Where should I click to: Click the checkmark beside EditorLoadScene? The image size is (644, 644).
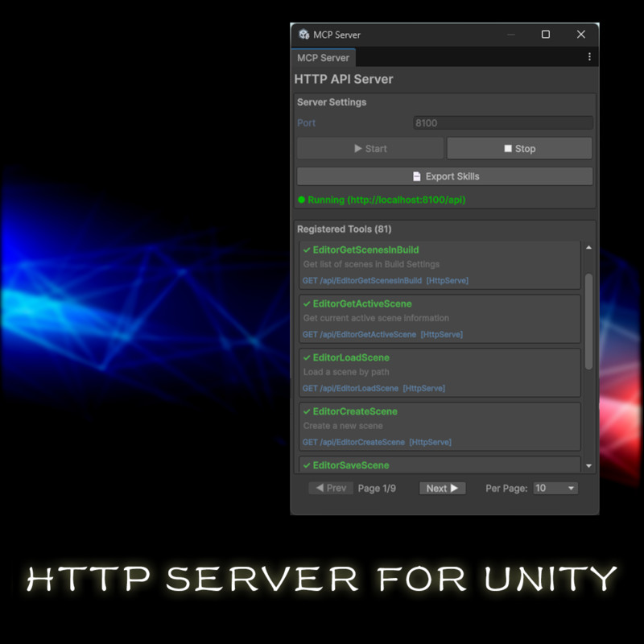point(307,357)
